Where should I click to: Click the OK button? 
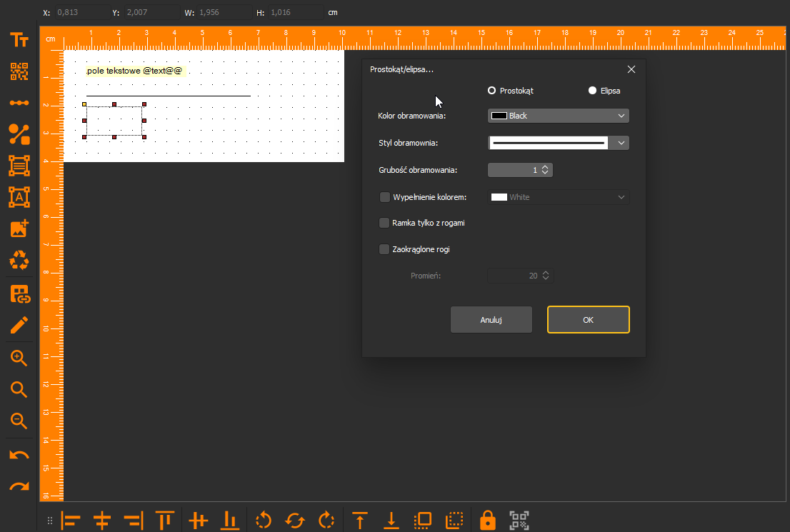(589, 320)
